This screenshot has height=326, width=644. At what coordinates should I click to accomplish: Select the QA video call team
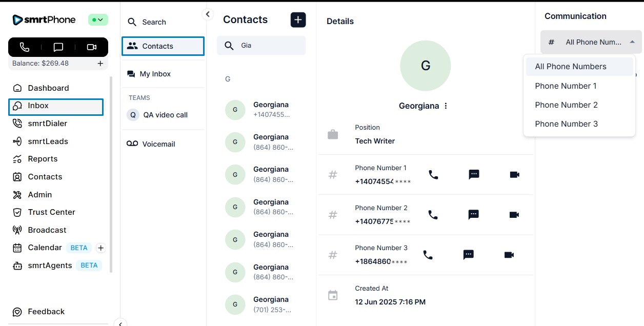pyautogui.click(x=165, y=115)
